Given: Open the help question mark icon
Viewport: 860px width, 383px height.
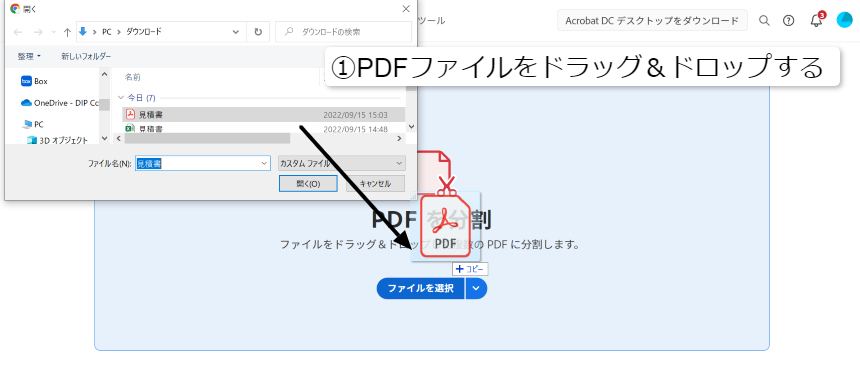Looking at the screenshot, I should coord(789,21).
